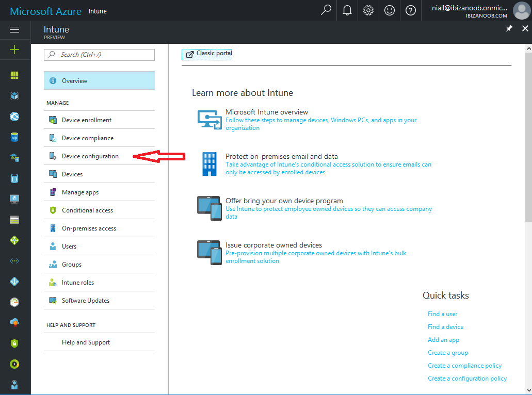This screenshot has width=532, height=395.
Task: Open App Services globe icon in sidebar
Action: [x=14, y=117]
